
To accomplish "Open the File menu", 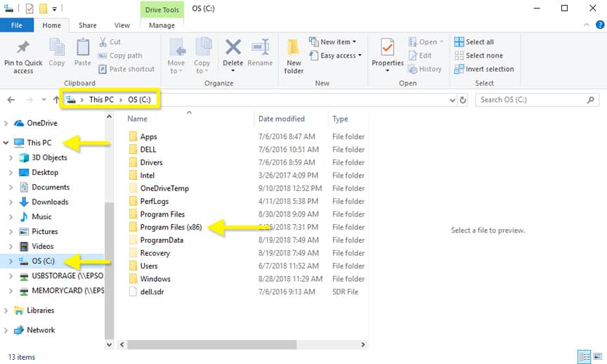I will [x=17, y=25].
